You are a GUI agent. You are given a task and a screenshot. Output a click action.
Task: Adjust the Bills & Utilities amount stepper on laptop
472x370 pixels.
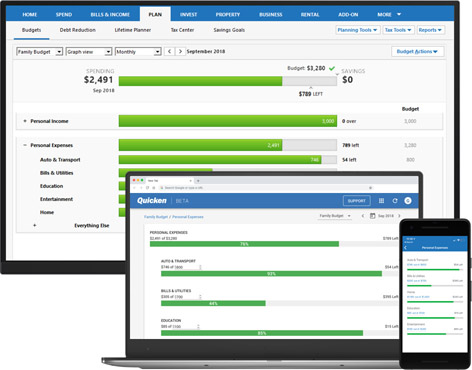[x=200, y=297]
